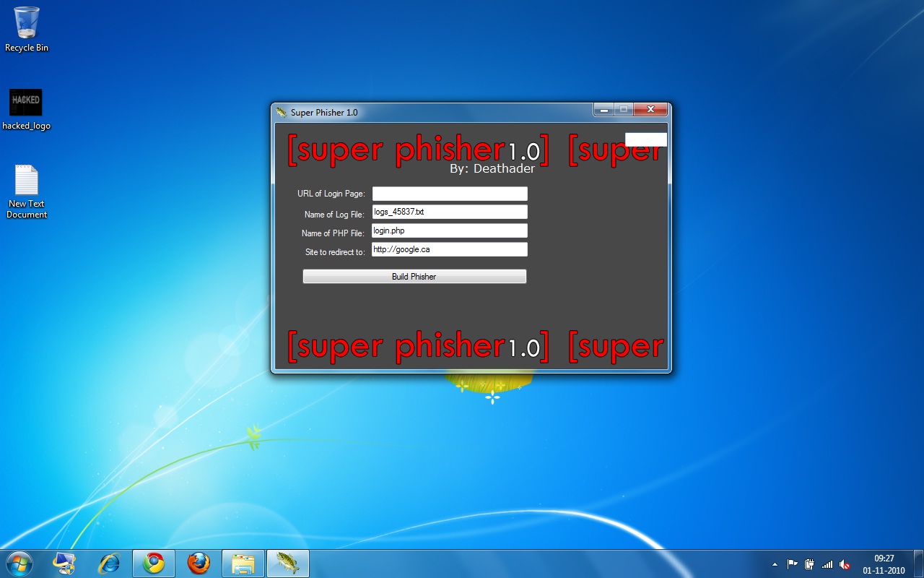Viewport: 924px width, 578px height.
Task: Click the 'URL of Login Page:' label
Action: pos(331,194)
